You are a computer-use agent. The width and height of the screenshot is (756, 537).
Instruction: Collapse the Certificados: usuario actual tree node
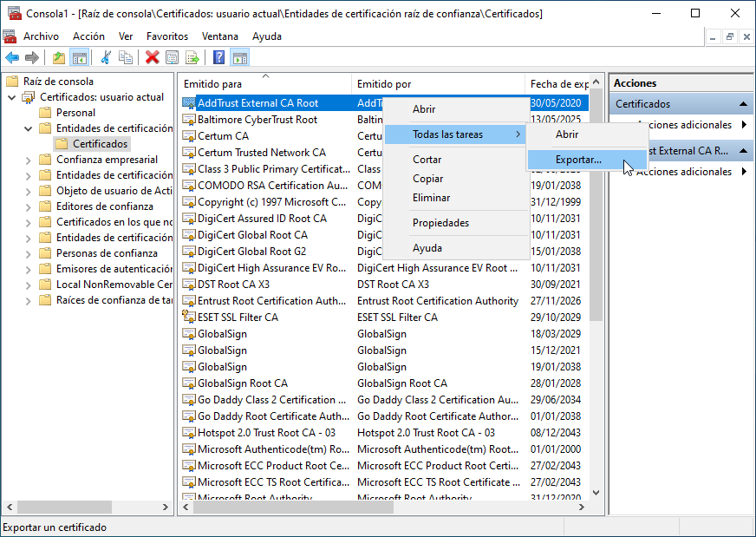[x=12, y=97]
